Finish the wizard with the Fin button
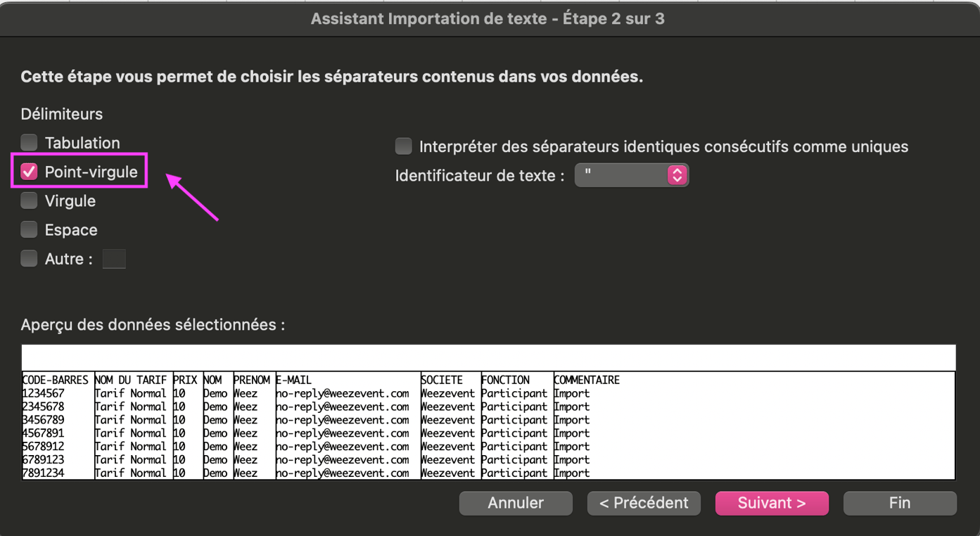Image resolution: width=980 pixels, height=536 pixels. pos(900,503)
